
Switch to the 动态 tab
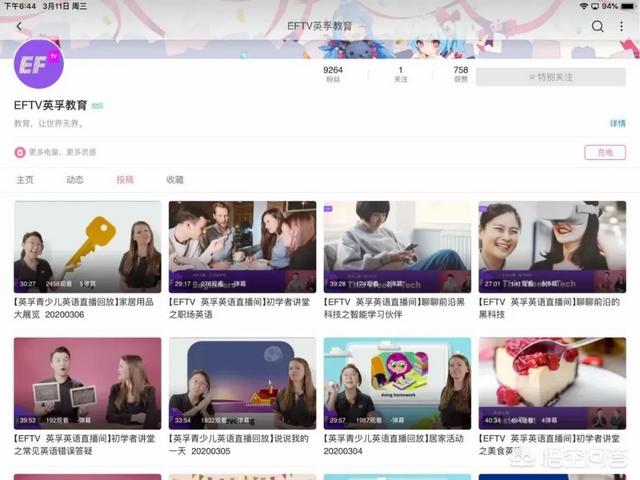(x=75, y=180)
